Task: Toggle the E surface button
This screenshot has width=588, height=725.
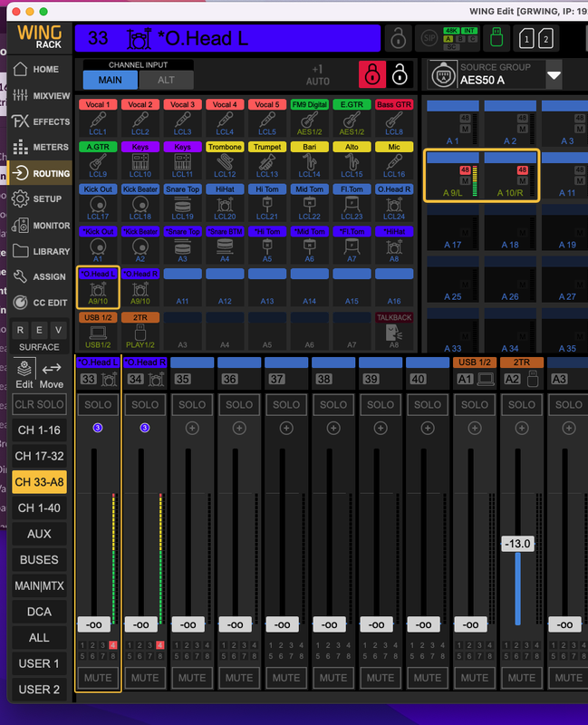Action: (x=39, y=330)
